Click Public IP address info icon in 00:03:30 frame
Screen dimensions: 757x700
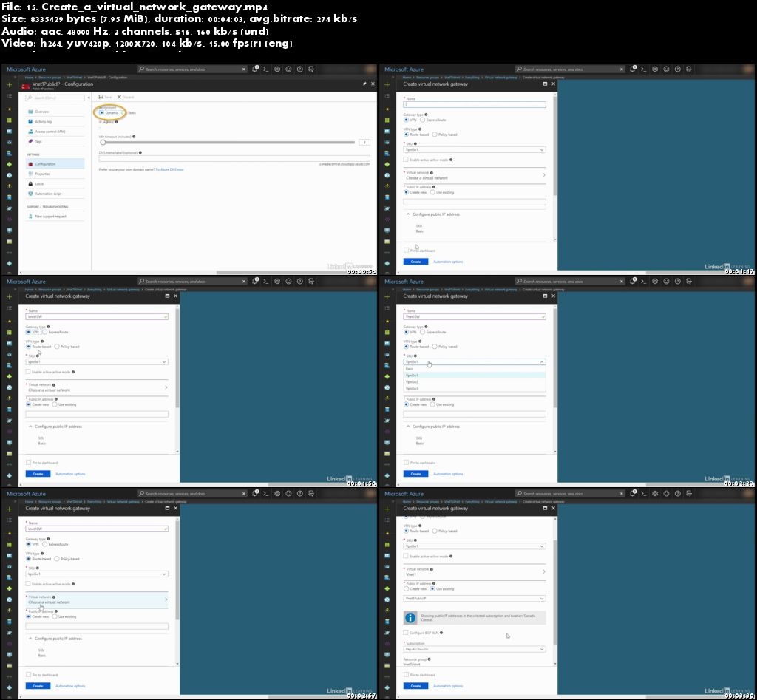(x=433, y=583)
